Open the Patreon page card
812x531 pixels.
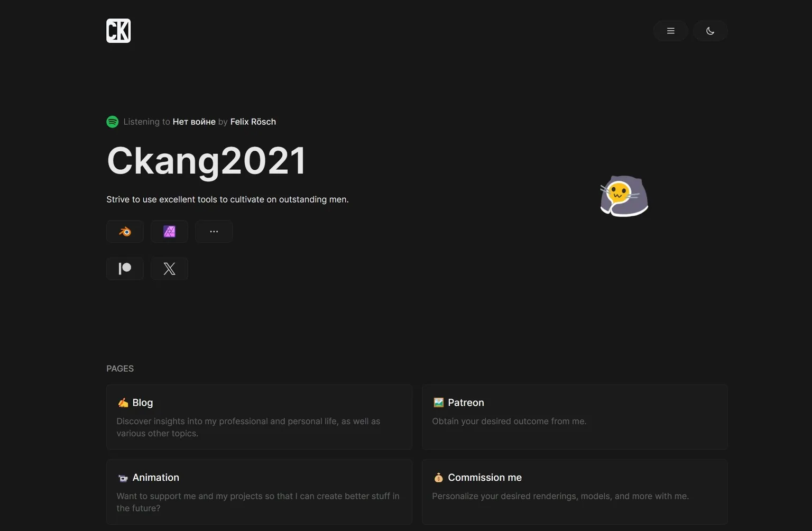tap(575, 417)
